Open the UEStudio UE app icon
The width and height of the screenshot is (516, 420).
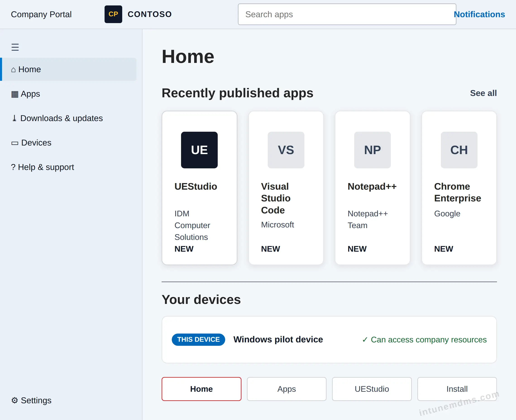[x=199, y=150]
